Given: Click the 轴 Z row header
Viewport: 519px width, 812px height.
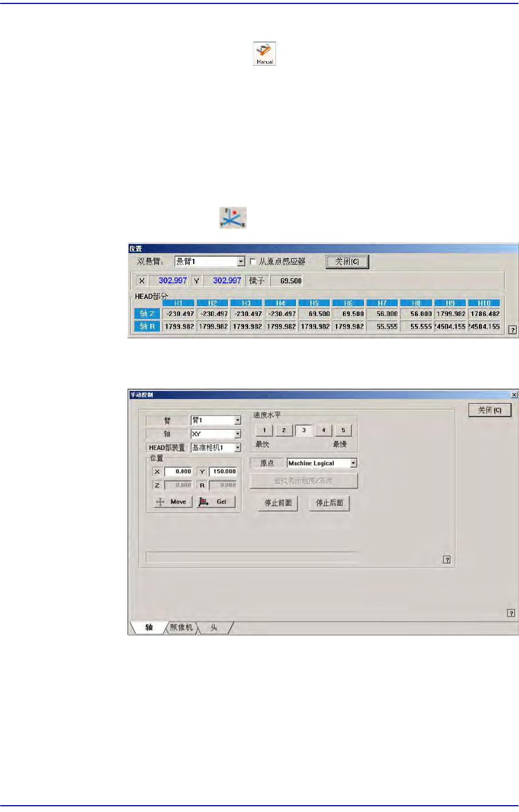Looking at the screenshot, I should click(147, 314).
